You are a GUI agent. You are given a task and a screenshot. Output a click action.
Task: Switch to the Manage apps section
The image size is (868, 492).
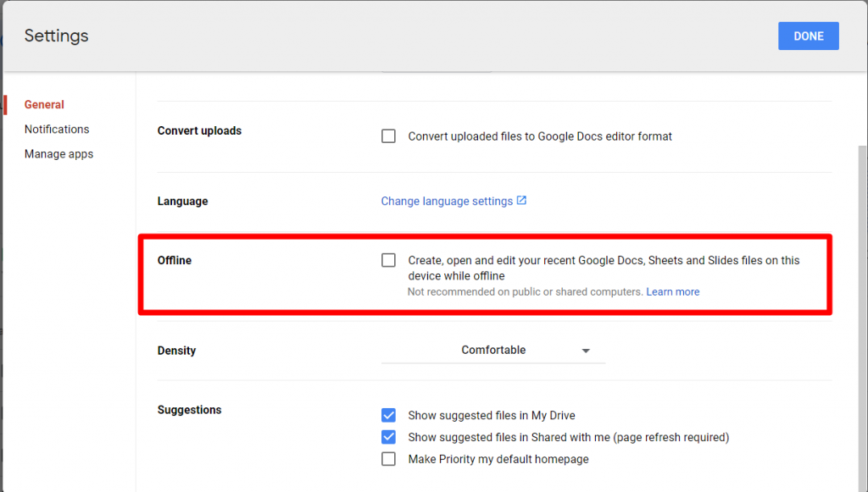coord(58,153)
